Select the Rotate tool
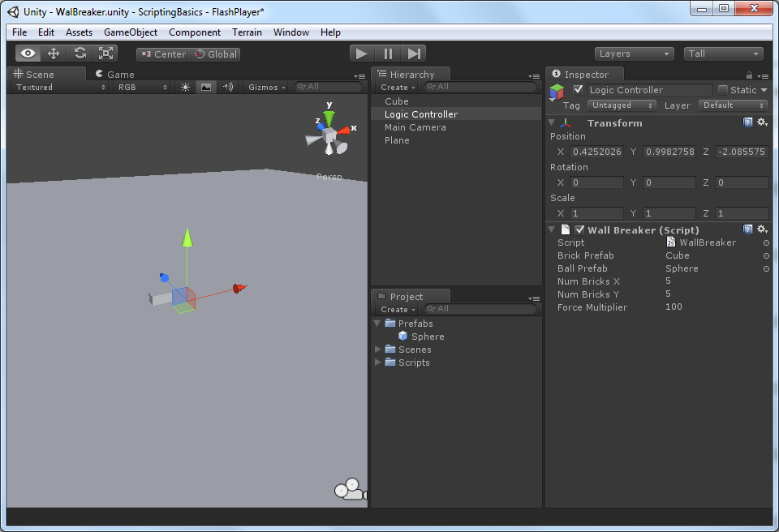The image size is (779, 532). pos(80,54)
